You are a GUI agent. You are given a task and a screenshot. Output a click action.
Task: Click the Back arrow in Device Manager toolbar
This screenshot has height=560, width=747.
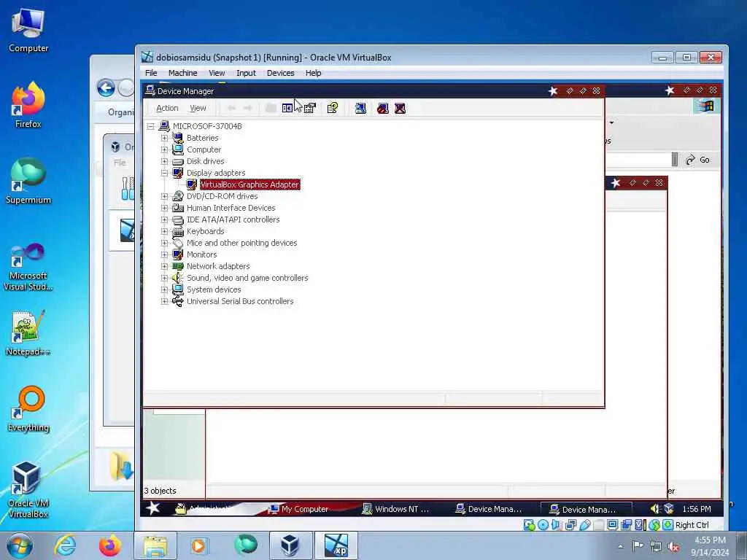click(231, 108)
